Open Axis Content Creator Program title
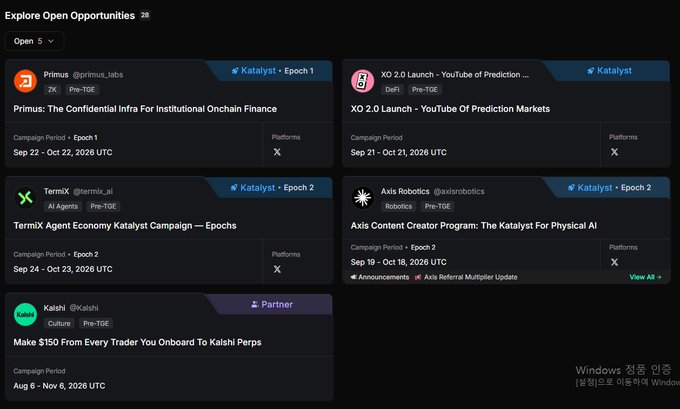 pos(474,226)
